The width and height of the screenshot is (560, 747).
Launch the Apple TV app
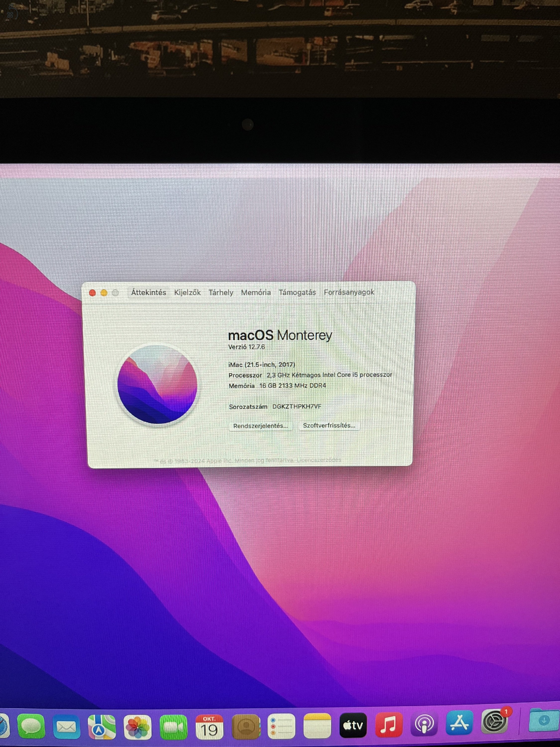point(353,725)
